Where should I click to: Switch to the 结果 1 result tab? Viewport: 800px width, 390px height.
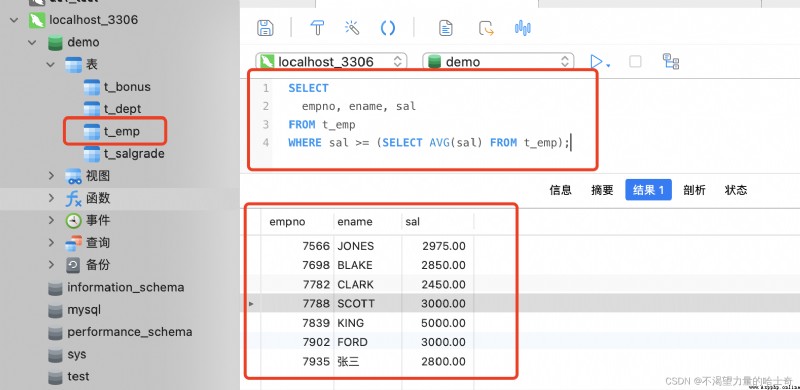[x=648, y=190]
